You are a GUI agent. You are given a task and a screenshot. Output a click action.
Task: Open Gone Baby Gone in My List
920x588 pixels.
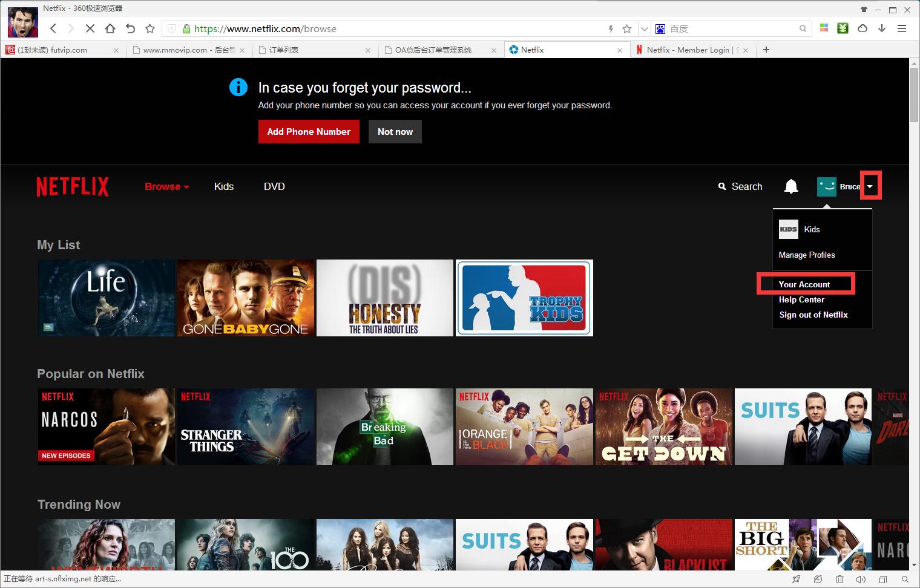246,298
